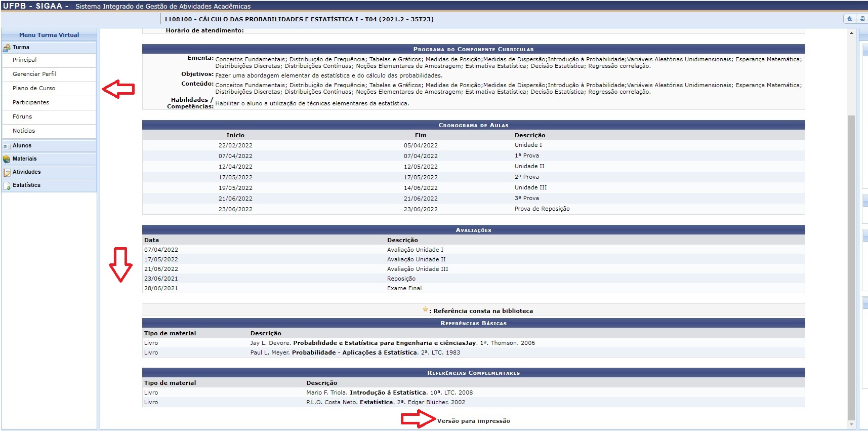Image resolution: width=868 pixels, height=431 pixels.
Task: Click the scrollbar up arrow
Action: coord(851,33)
